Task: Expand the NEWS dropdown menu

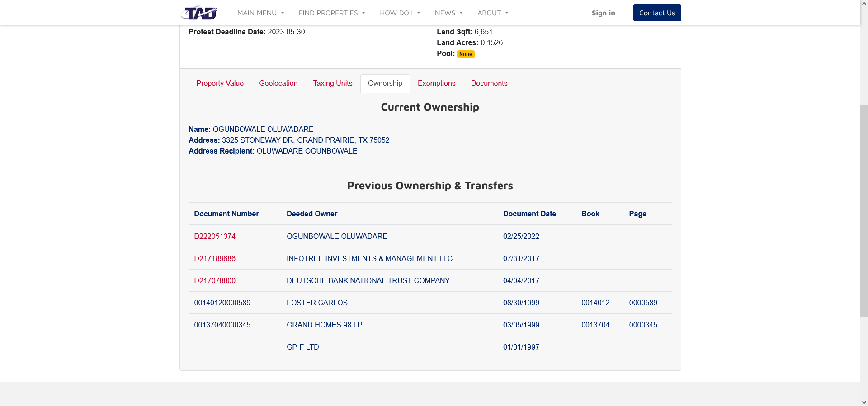Action: click(449, 13)
